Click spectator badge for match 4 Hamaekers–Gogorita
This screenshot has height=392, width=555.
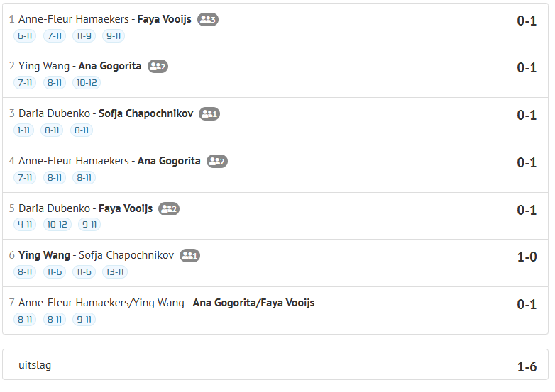[217, 162]
